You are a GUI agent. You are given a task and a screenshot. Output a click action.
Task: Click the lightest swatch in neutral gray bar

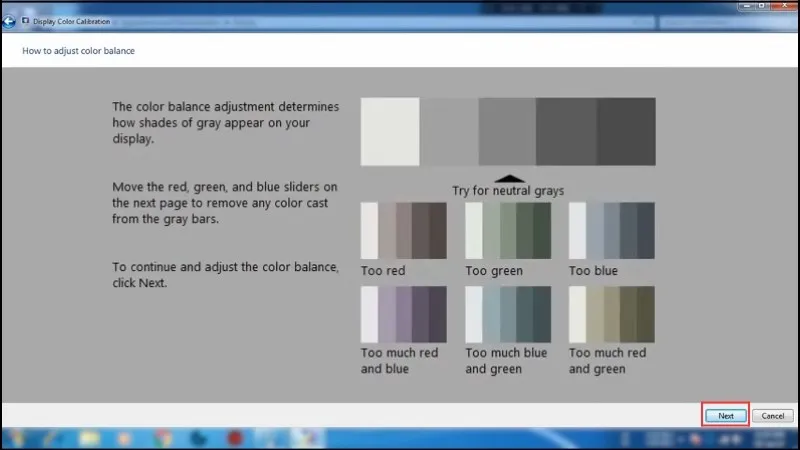point(390,131)
